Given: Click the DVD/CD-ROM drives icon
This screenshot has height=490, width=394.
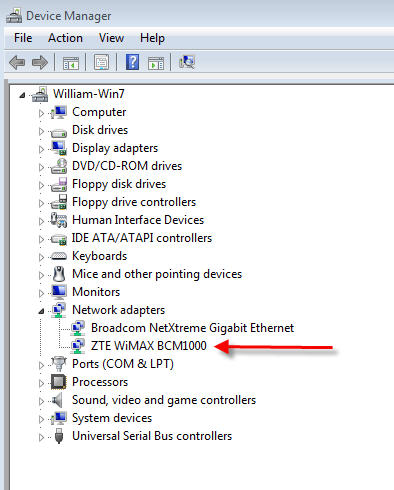Looking at the screenshot, I should (59, 166).
